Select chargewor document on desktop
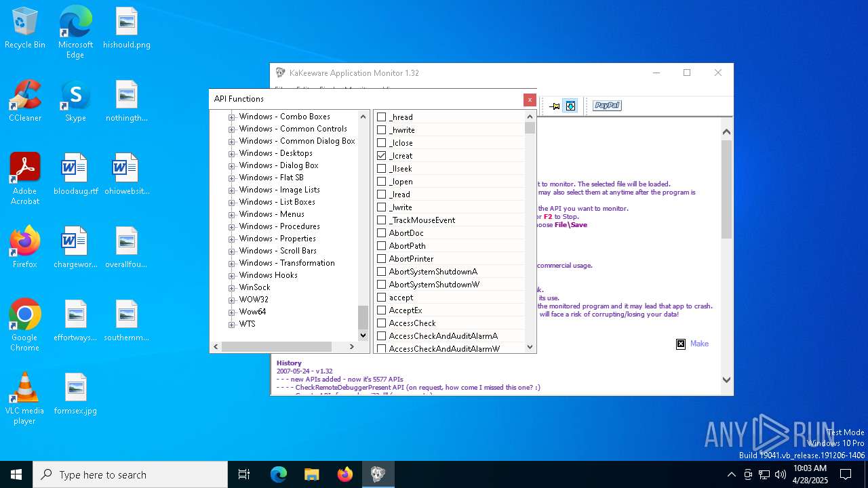Screen dimensions: 868x488 (75, 247)
